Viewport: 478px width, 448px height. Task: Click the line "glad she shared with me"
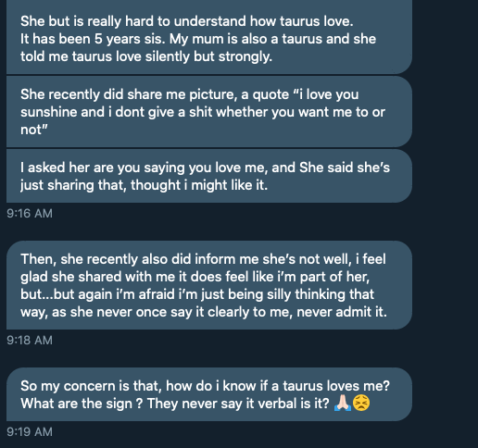point(195,277)
